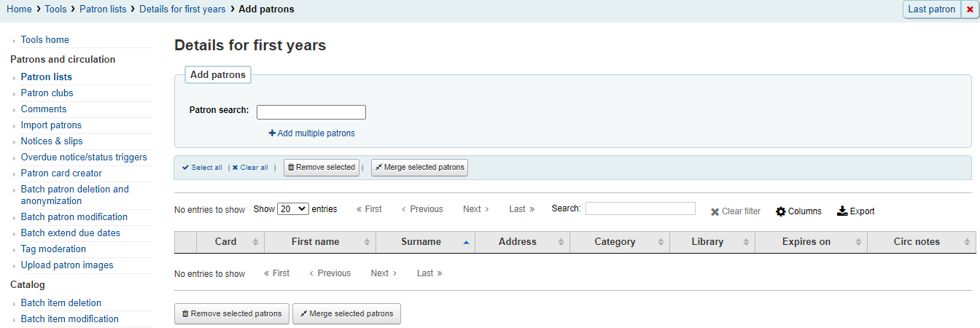Click the Surname column sort arrow
This screenshot has width=980, height=328.
pos(466,242)
